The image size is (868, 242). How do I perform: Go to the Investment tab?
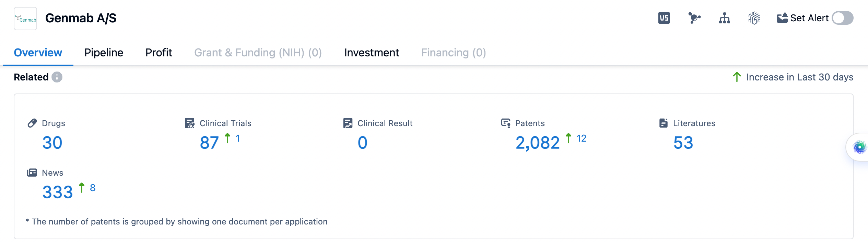372,53
